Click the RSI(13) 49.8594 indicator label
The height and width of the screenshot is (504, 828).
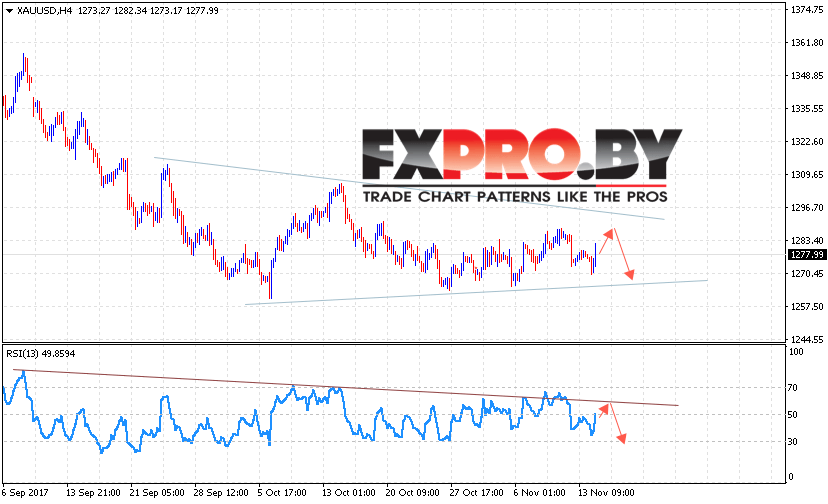pos(41,353)
